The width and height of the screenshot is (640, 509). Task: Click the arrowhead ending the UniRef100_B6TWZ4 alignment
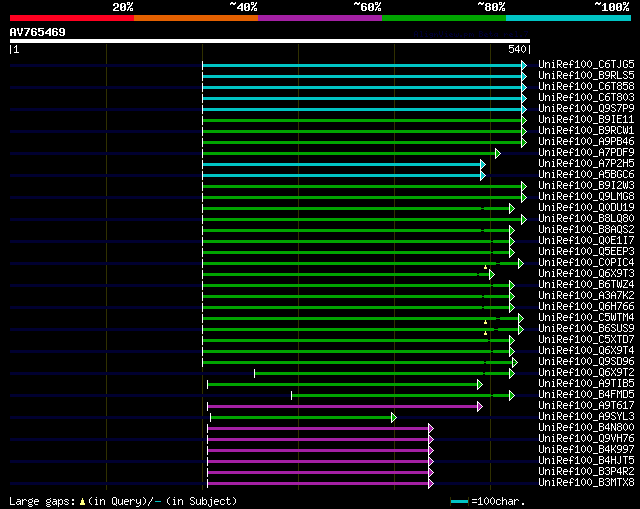point(512,286)
